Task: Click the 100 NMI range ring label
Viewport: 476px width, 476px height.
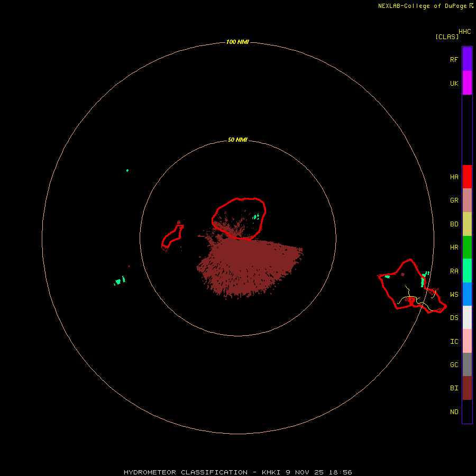Action: (237, 42)
